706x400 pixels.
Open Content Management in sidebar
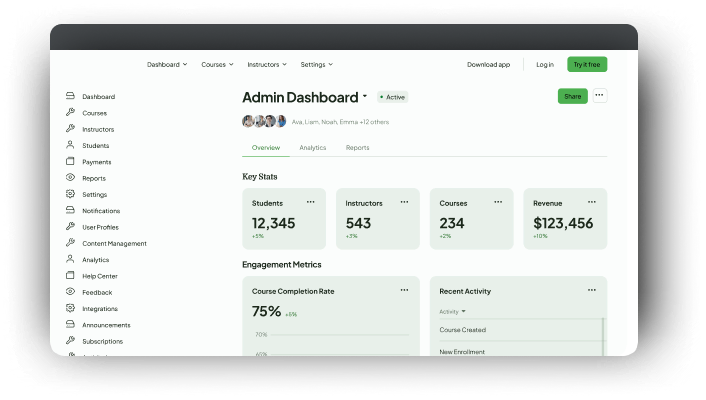click(114, 244)
